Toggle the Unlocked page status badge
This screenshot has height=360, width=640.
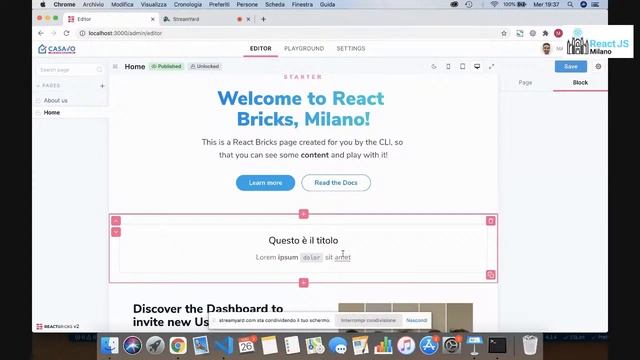tap(205, 67)
